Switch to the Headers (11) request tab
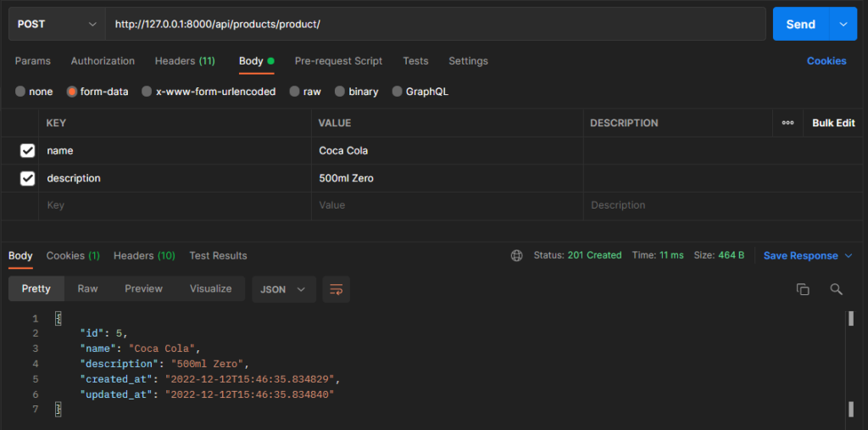Viewport: 868px width, 430px height. (x=184, y=61)
